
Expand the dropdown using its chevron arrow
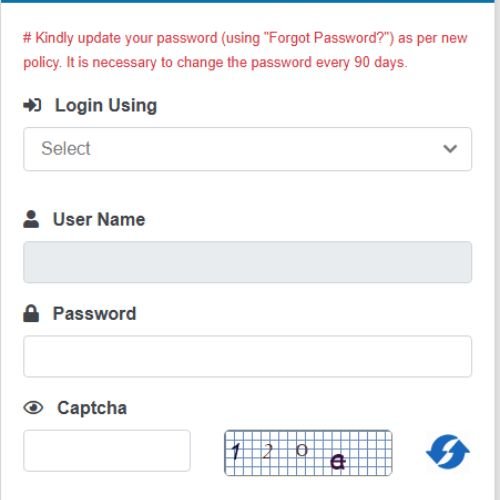pos(450,149)
